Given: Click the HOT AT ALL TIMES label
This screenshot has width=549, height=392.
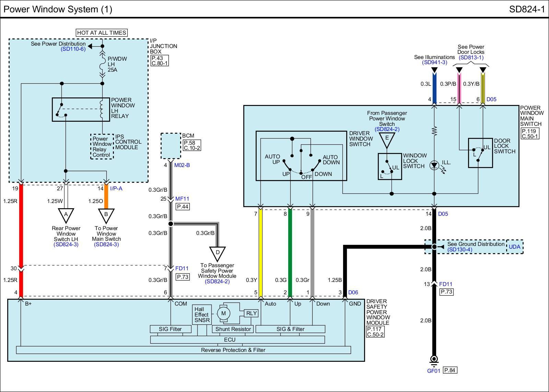Looking at the screenshot, I should coord(102,33).
